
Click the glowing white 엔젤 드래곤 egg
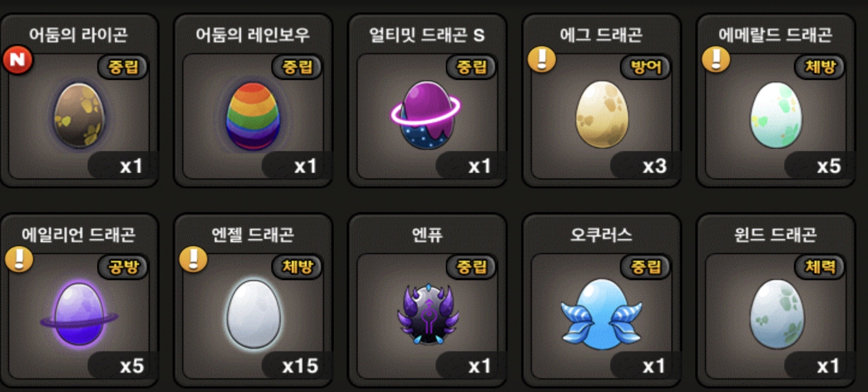pyautogui.click(x=254, y=314)
